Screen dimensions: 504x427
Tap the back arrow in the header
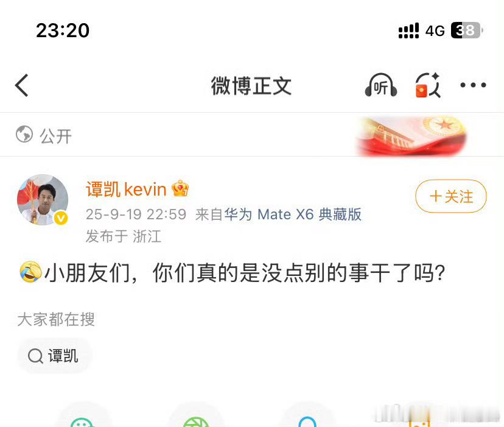click(x=21, y=85)
